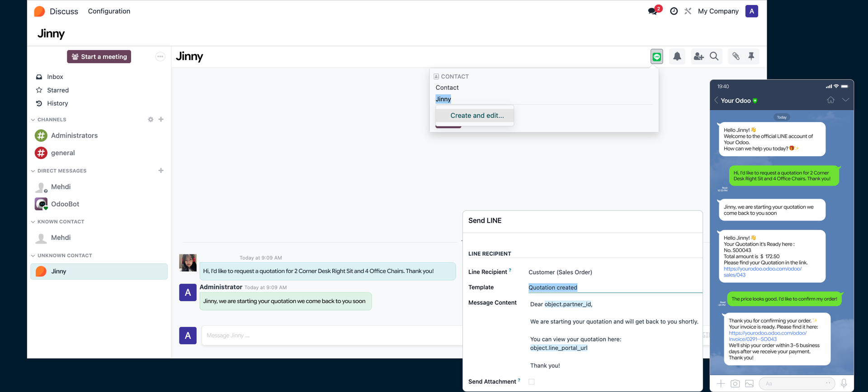Viewport: 868px width, 392px height.
Task: Open the camera in LINE chat
Action: click(735, 383)
